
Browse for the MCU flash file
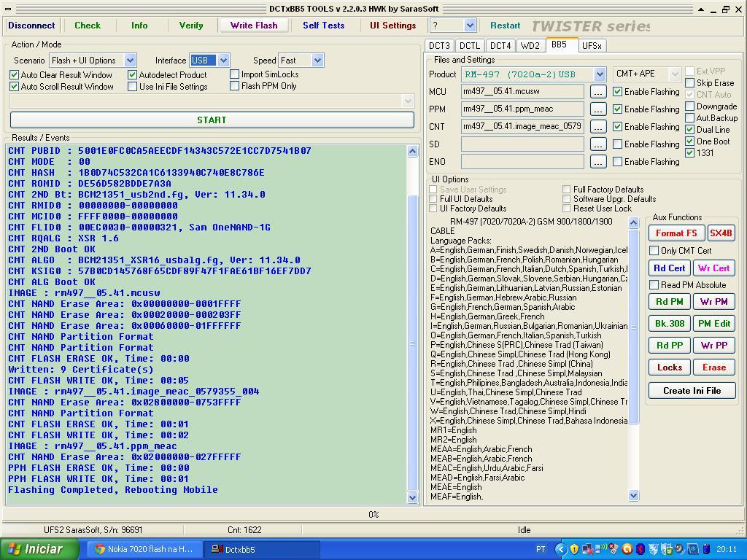pos(598,91)
